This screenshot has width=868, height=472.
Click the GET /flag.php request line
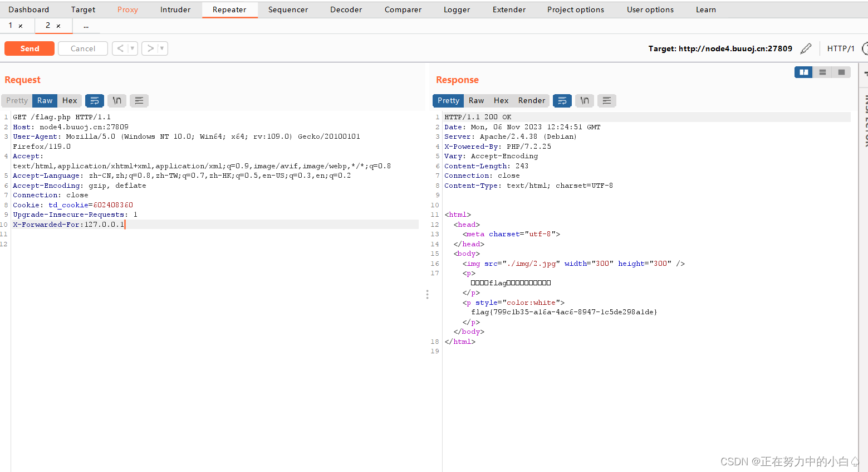pos(62,117)
